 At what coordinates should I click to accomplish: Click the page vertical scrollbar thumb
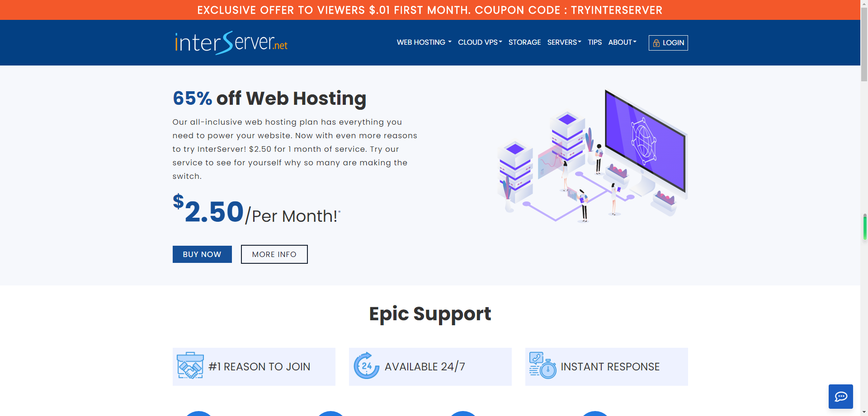864,45
